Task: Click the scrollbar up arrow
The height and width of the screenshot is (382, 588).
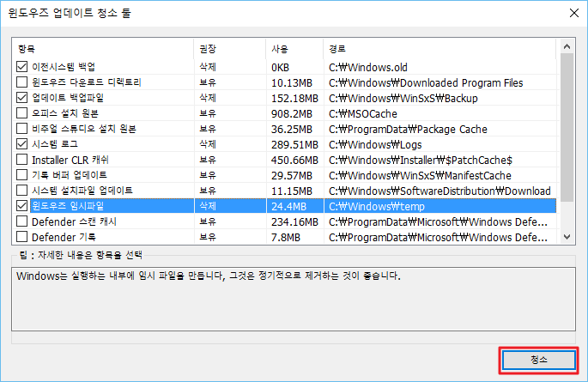Action: [567, 46]
